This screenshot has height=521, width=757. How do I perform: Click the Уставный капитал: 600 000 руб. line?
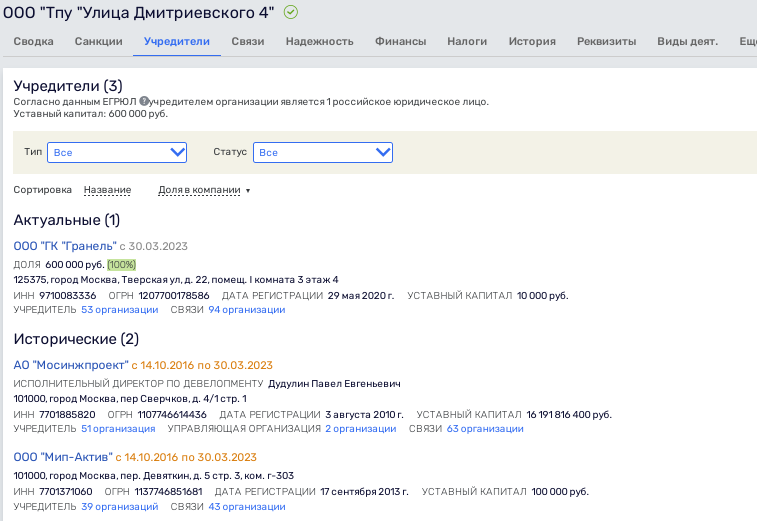click(91, 114)
